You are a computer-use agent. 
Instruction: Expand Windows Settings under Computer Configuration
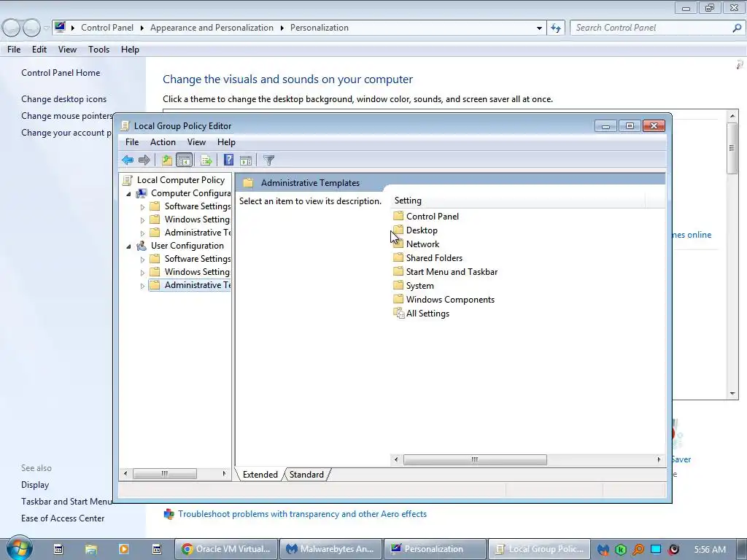[x=142, y=220]
